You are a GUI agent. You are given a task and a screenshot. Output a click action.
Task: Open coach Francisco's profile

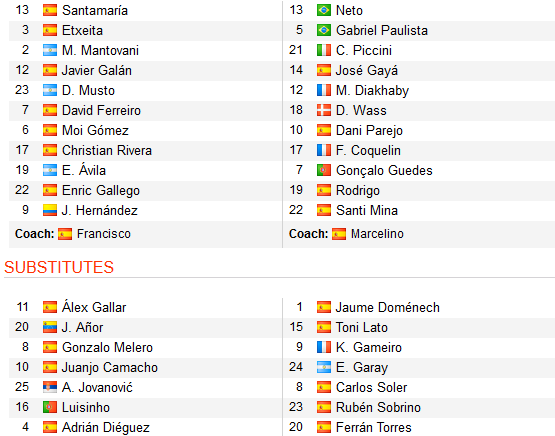[104, 234]
